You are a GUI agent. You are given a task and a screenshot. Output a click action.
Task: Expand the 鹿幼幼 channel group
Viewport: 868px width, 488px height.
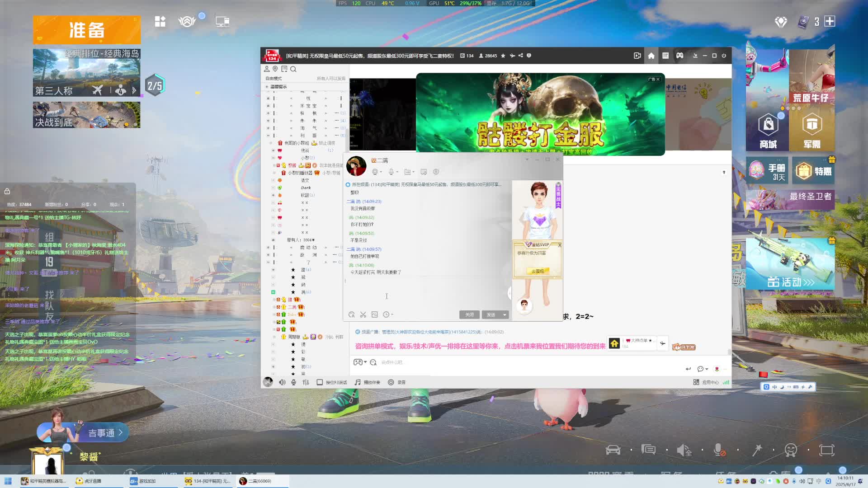268,247
